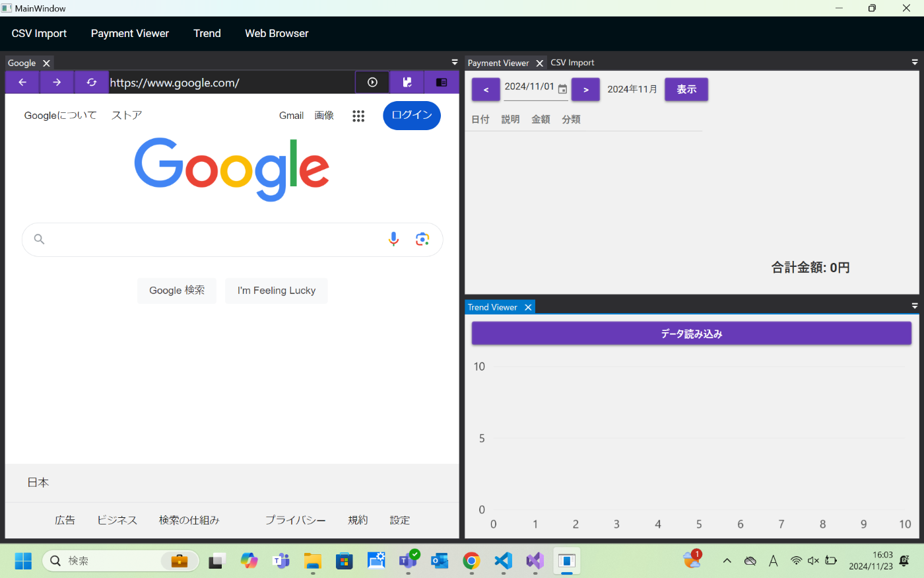
Task: Open the Payment Viewer menu
Action: click(x=130, y=34)
